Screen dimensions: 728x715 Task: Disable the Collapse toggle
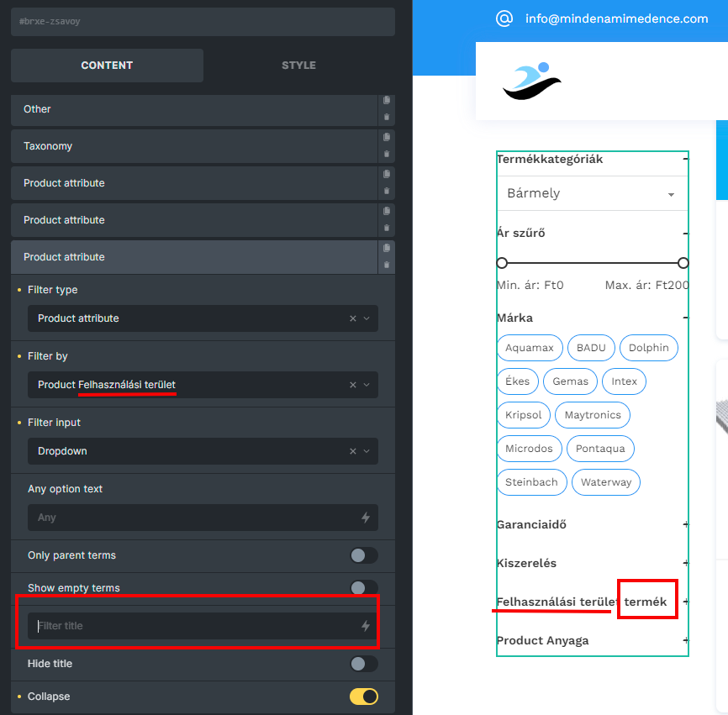click(x=363, y=697)
